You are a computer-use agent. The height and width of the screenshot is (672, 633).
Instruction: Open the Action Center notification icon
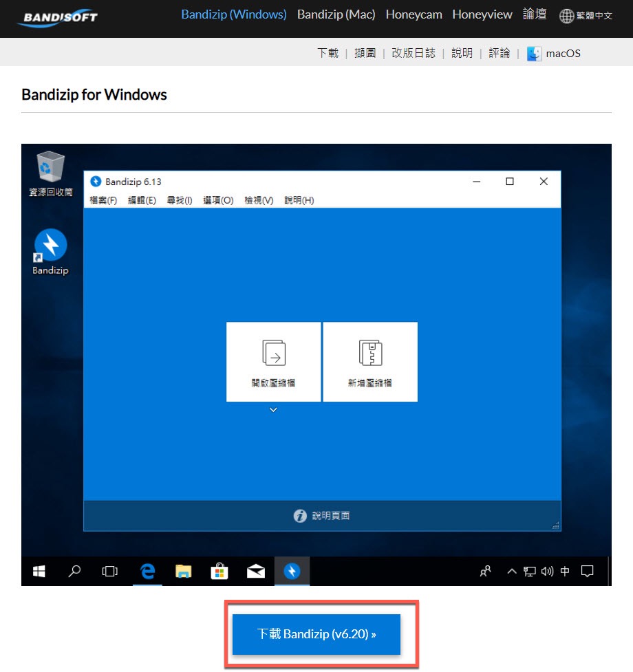pyautogui.click(x=587, y=572)
